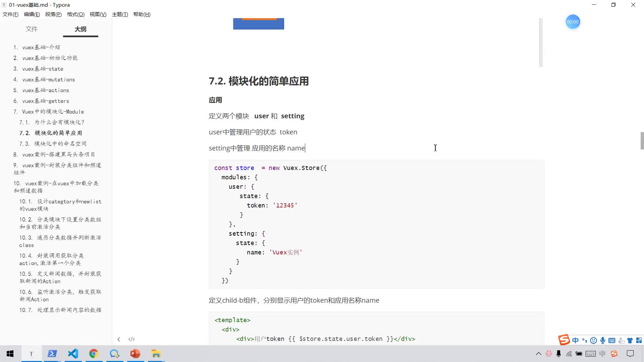
Task: Open the 主题(T) menu
Action: 120,14
